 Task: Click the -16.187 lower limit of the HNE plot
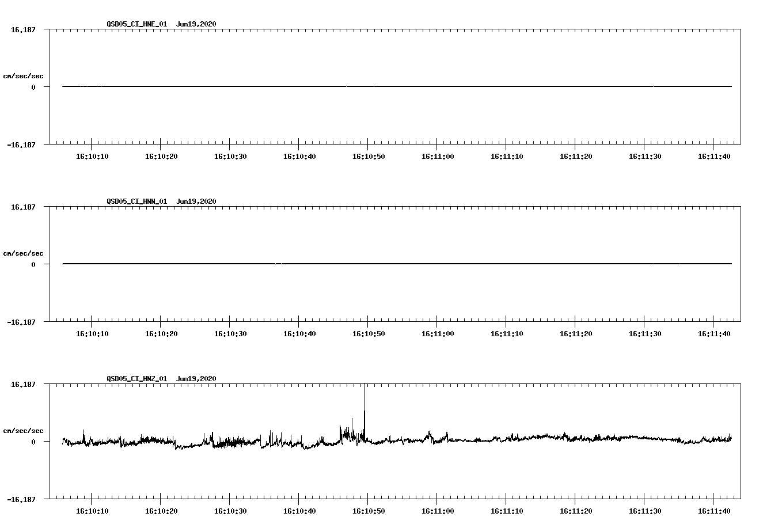click(21, 145)
